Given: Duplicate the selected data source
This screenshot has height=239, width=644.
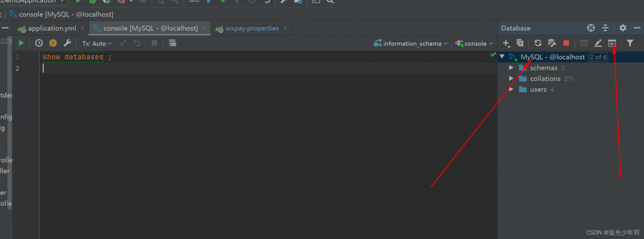Looking at the screenshot, I should click(x=520, y=43).
